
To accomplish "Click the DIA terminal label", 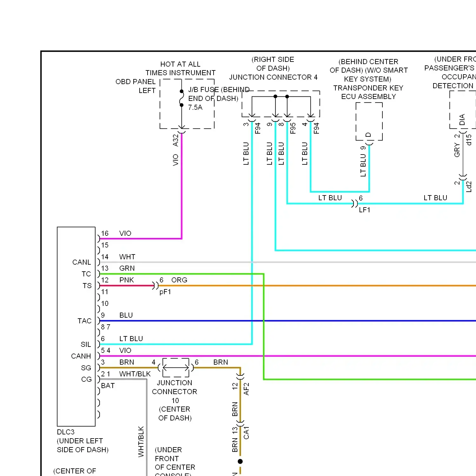I will (462, 120).
